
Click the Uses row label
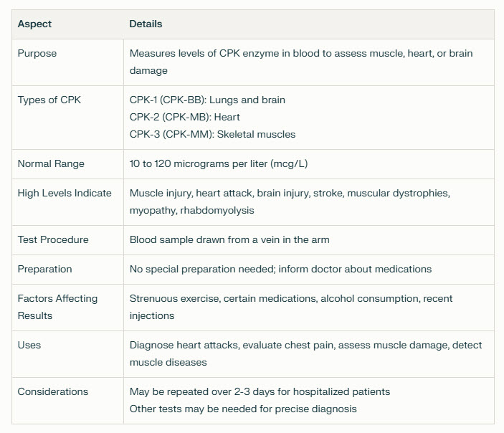pyautogui.click(x=29, y=346)
